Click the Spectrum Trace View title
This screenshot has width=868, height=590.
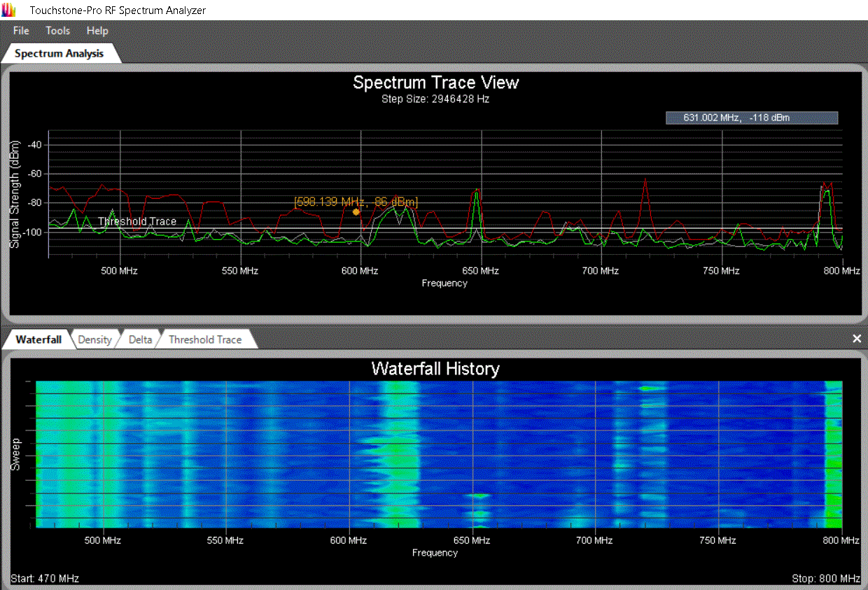coord(436,83)
